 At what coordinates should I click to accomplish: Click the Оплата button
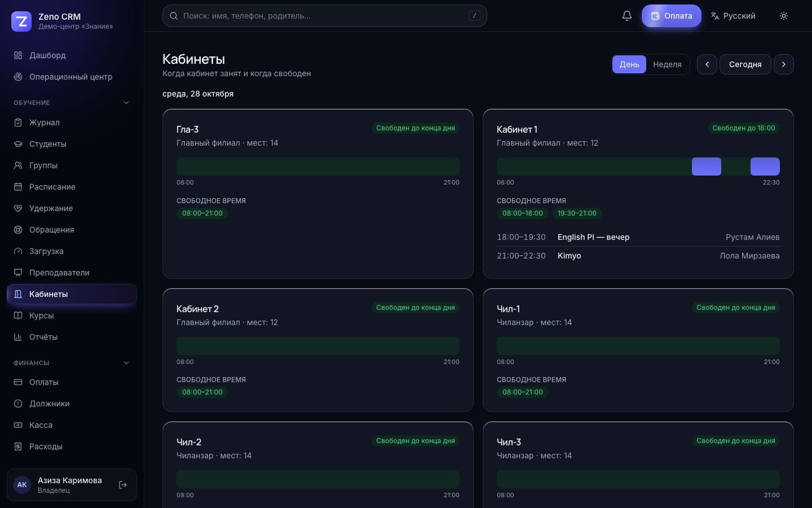point(671,16)
